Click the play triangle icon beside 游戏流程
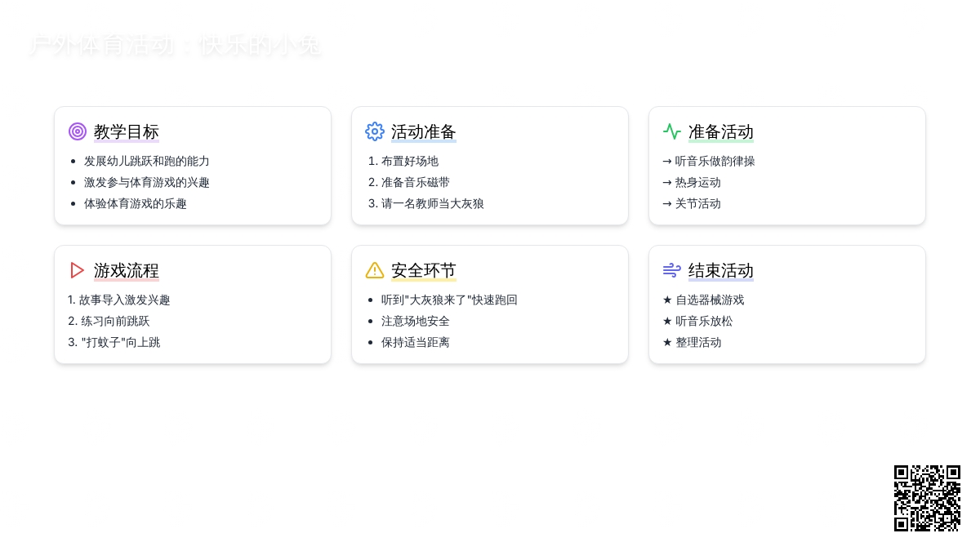The image size is (980, 551). coord(78,270)
